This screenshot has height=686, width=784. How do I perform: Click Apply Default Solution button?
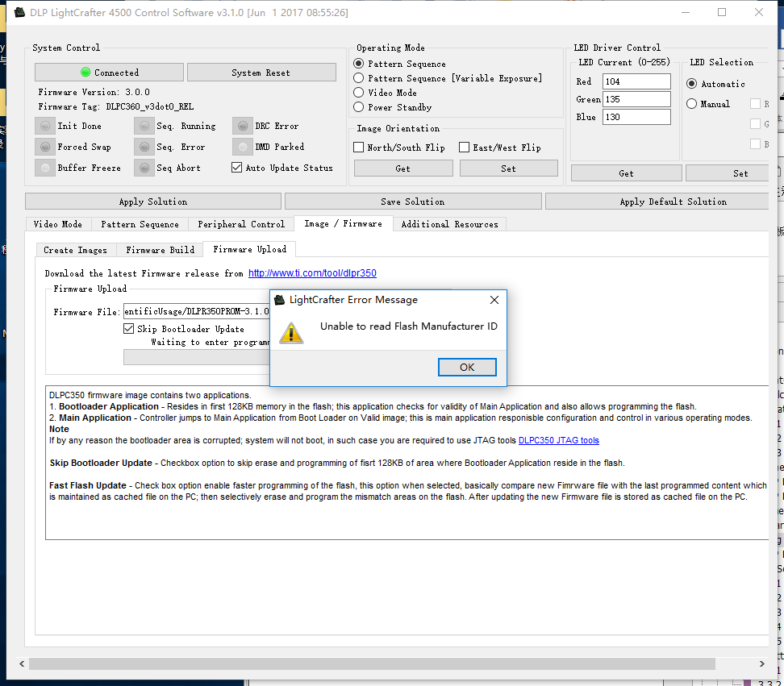click(x=657, y=202)
